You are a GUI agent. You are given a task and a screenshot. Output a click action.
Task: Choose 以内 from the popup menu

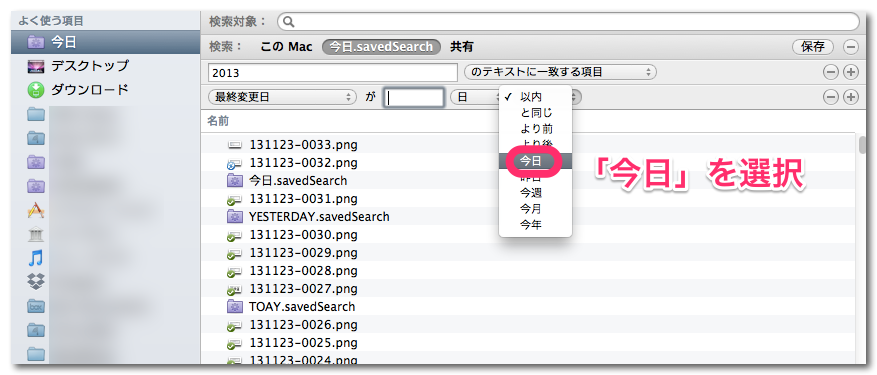point(535,97)
